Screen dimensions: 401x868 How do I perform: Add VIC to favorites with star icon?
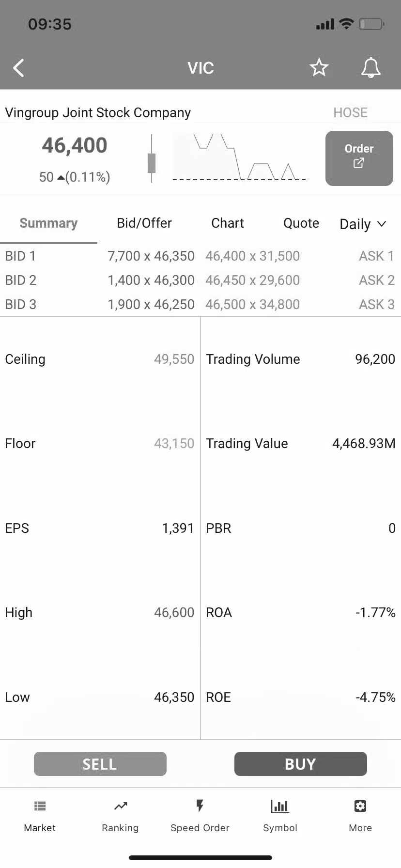pyautogui.click(x=319, y=68)
